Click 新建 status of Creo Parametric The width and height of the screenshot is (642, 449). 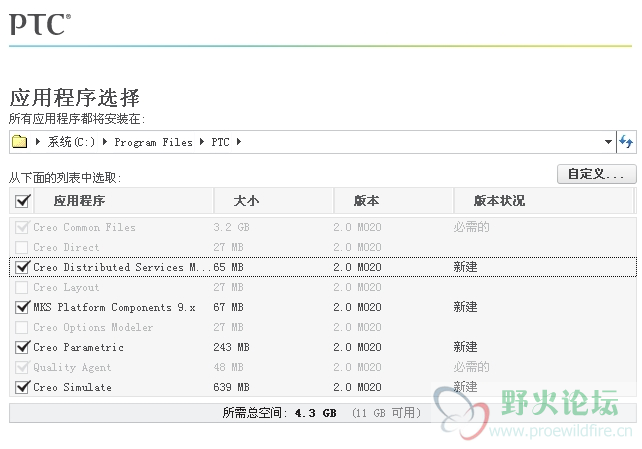(465, 347)
